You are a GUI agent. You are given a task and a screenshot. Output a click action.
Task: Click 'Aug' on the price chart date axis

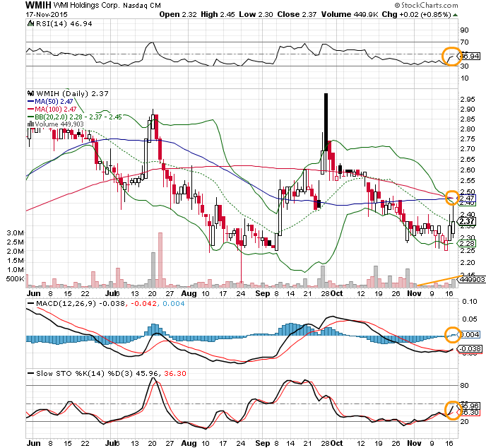[189, 294]
